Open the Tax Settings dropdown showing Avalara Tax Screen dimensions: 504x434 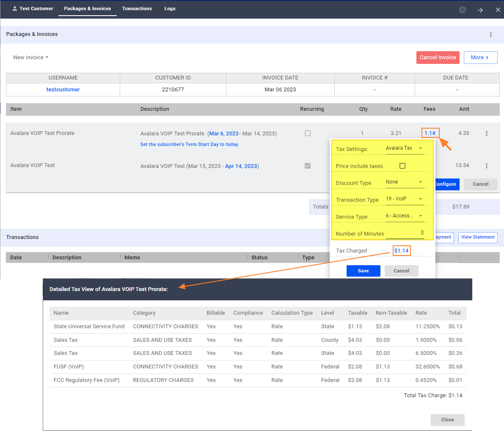click(404, 148)
